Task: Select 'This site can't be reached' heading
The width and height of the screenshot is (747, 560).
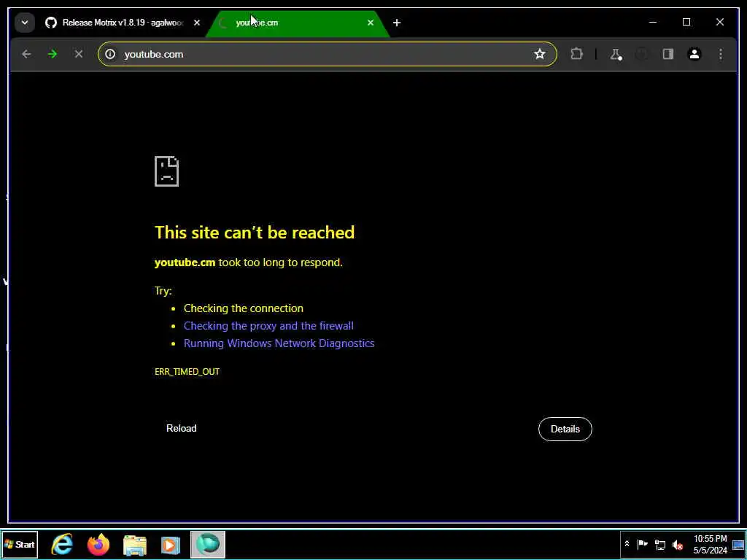Action: 255,233
